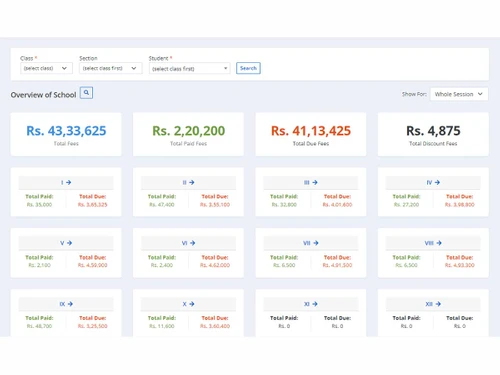Click class V paid value Rs. 2,100
The image size is (500, 375).
(39, 265)
